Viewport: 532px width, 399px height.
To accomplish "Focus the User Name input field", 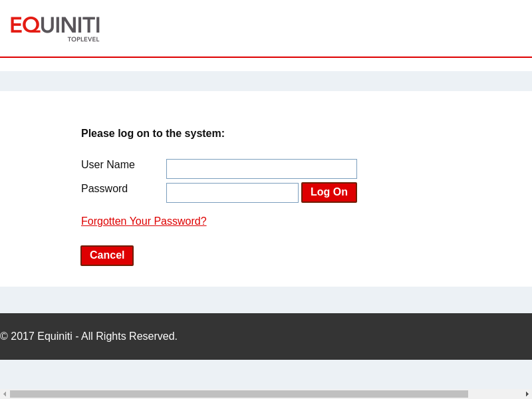I will point(261,169).
